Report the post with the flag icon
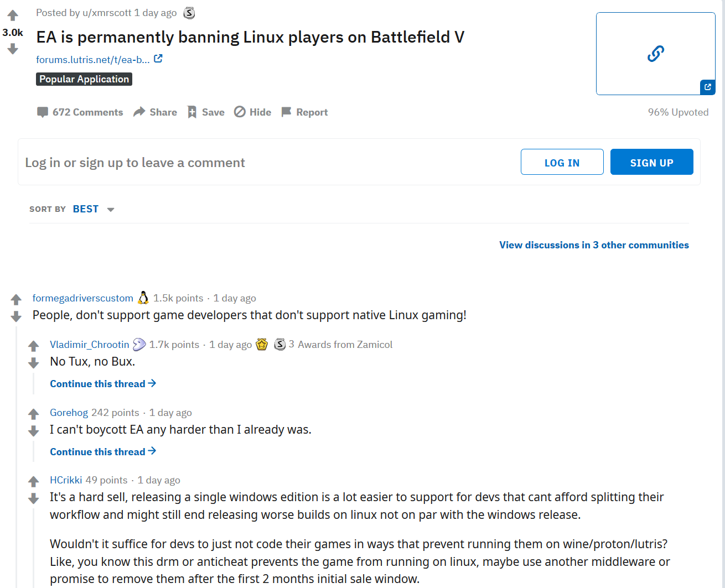 click(305, 112)
